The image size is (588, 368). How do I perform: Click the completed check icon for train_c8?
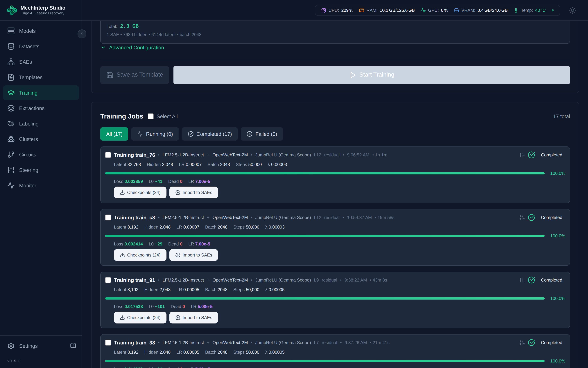[x=532, y=217]
